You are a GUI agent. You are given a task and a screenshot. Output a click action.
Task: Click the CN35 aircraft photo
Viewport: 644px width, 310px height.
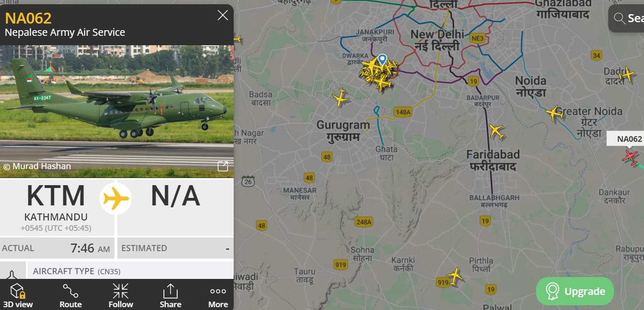coord(117,111)
